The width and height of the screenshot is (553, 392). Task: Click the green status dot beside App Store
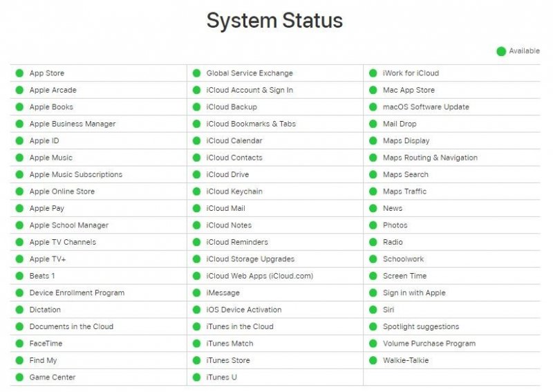click(x=19, y=73)
